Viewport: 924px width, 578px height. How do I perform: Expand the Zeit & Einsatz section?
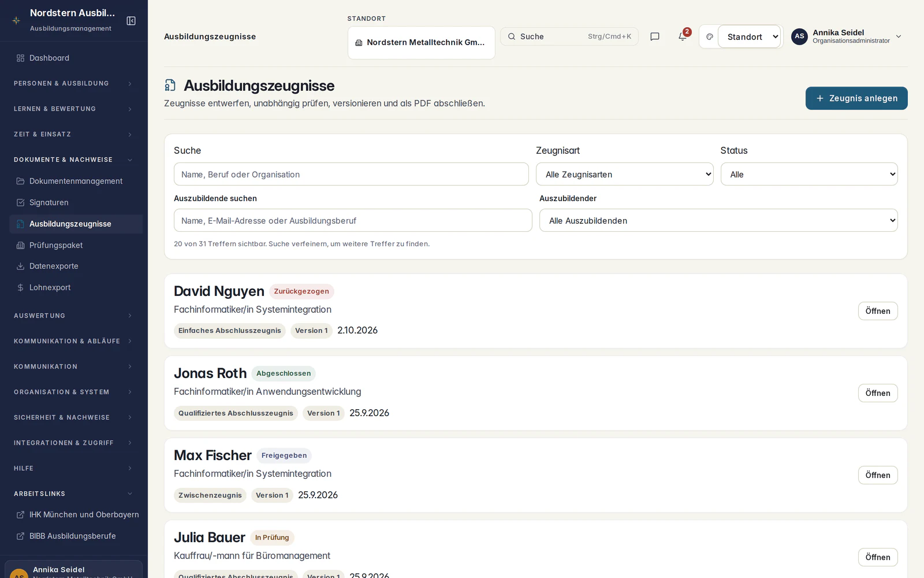coord(73,134)
